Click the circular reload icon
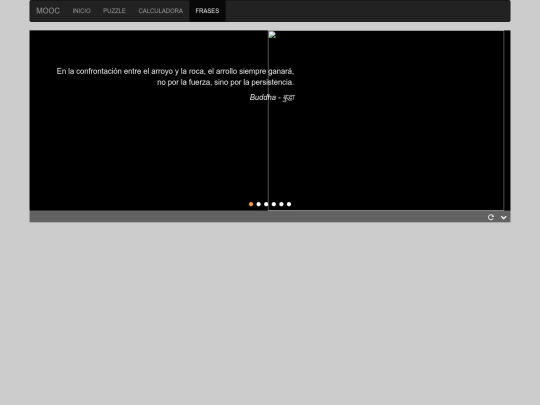This screenshot has width=540, height=405. tap(491, 217)
